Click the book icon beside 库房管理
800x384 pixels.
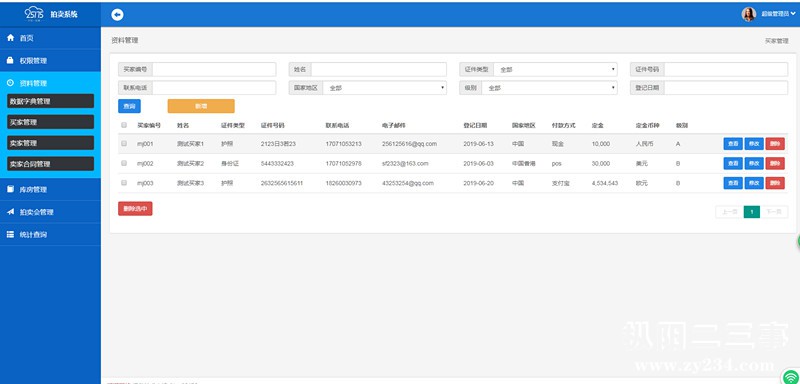pyautogui.click(x=10, y=189)
